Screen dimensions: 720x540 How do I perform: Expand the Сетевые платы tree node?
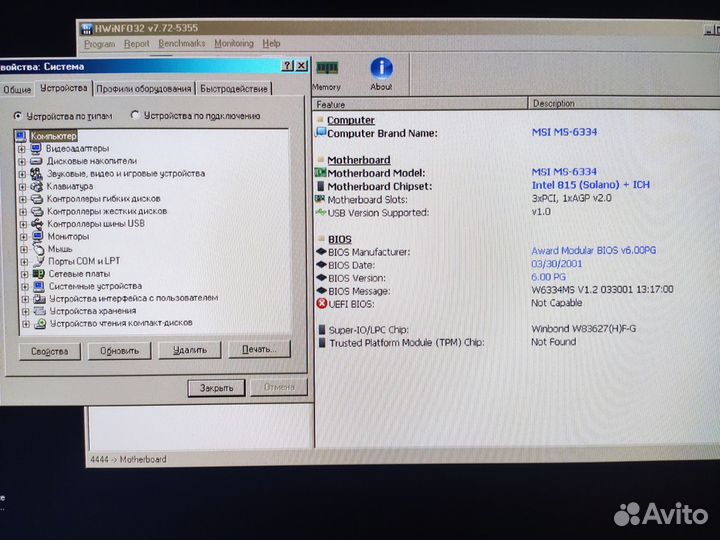pos(25,275)
